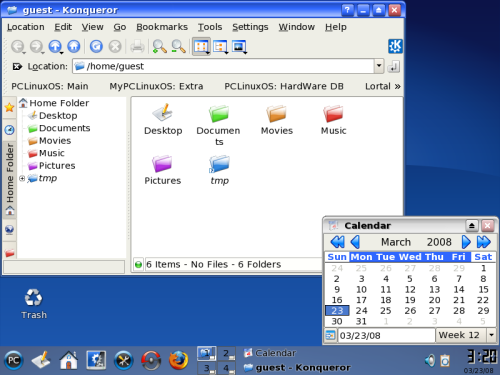Image resolution: width=500 pixels, height=375 pixels.
Task: Select Movies in the sidebar tree
Action: [x=50, y=141]
